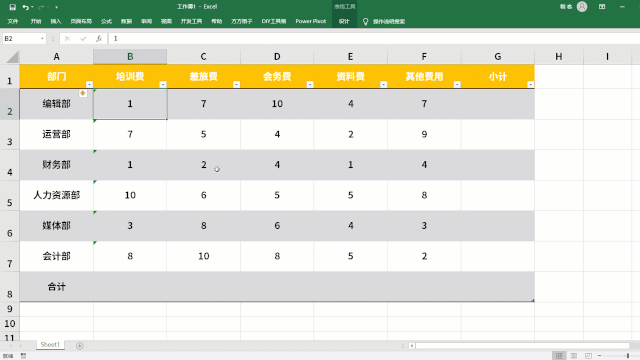Click the Select All corner triangle
The image size is (640, 360).
point(12,57)
